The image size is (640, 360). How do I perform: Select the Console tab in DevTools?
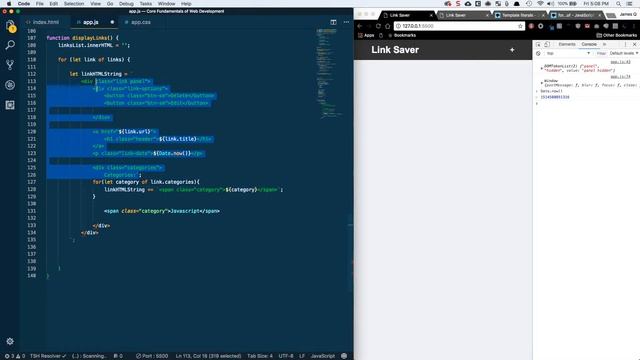pyautogui.click(x=589, y=44)
